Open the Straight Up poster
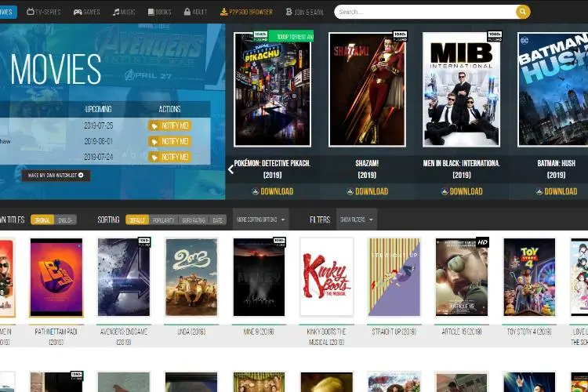The width and height of the screenshot is (588, 392). 394,278
